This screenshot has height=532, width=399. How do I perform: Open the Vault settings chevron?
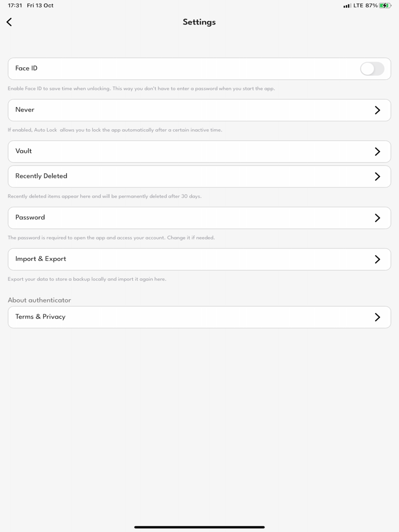(x=378, y=151)
